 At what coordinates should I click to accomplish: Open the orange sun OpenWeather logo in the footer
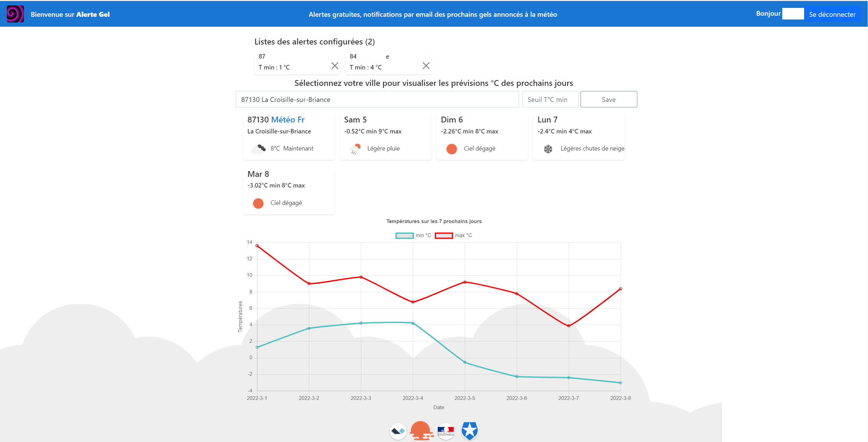(422, 431)
